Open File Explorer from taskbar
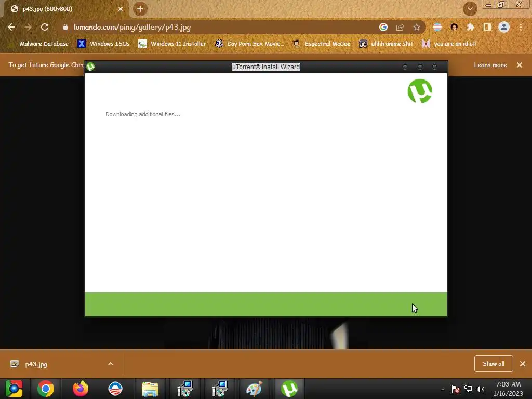This screenshot has width=532, height=399. tap(150, 389)
